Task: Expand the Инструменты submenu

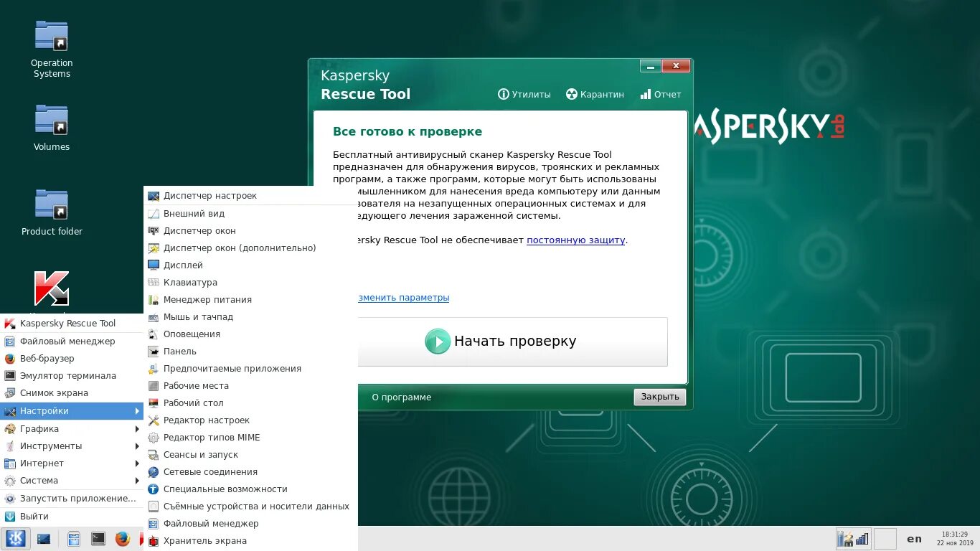Action: point(72,446)
